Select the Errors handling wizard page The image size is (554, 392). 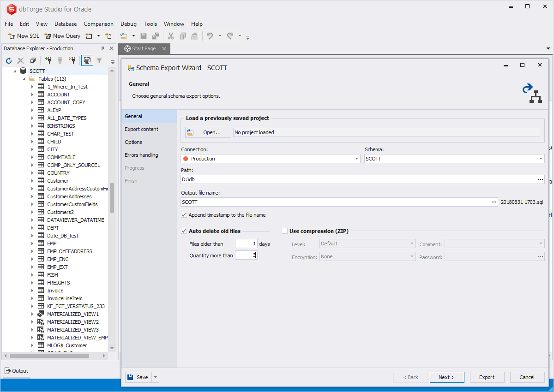(149, 155)
